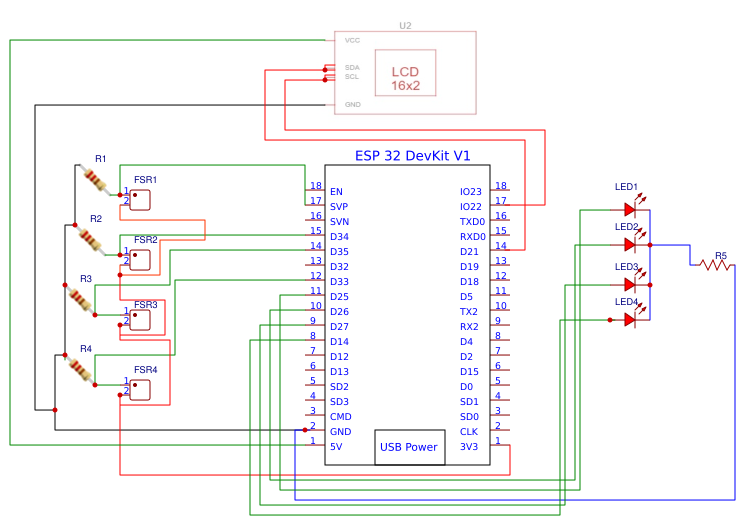The height and width of the screenshot is (525, 747).
Task: Click the SD0 pin label
Action: coord(469,417)
